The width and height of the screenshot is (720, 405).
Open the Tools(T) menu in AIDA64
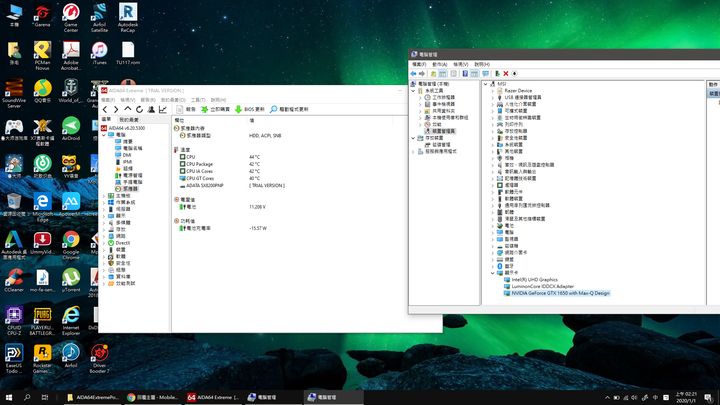click(x=198, y=100)
